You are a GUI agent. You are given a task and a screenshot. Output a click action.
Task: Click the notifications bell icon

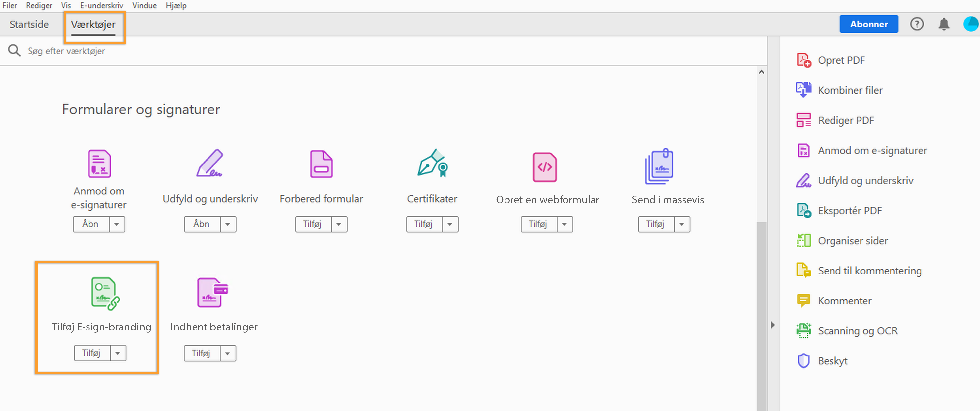[944, 24]
